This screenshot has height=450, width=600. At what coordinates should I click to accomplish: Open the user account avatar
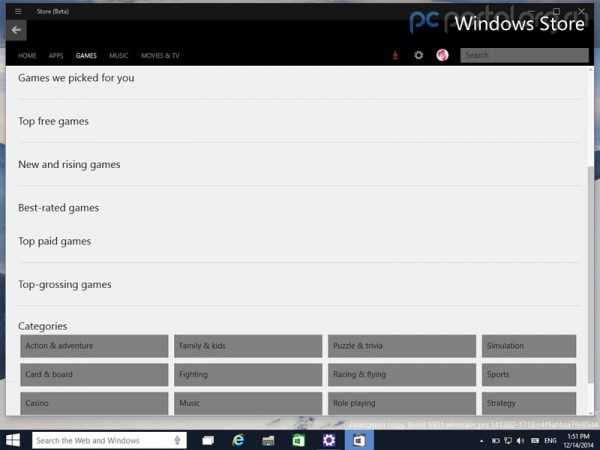tap(442, 55)
